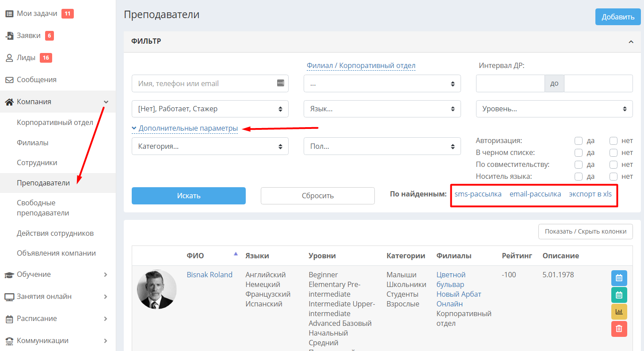This screenshot has width=644, height=351.
Task: Open the Язык dropdown
Action: click(382, 109)
